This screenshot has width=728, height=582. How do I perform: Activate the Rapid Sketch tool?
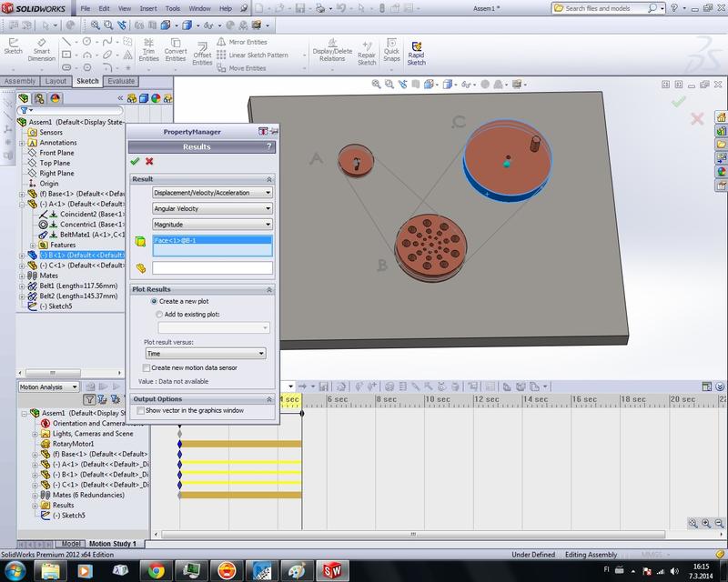coord(418,48)
